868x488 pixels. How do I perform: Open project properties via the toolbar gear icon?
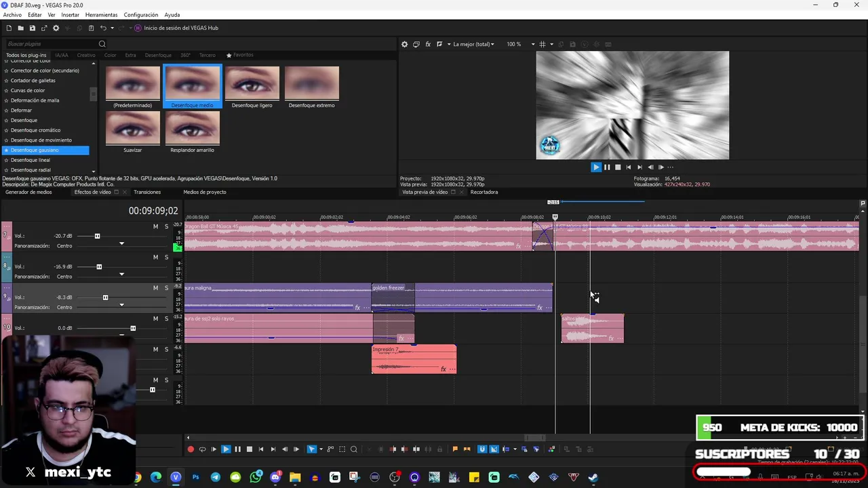pos(56,28)
